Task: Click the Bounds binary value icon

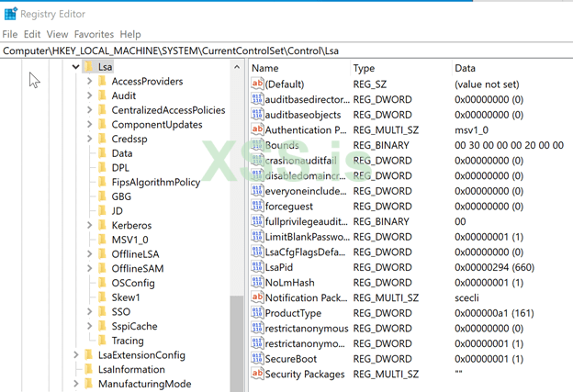Action: coord(257,145)
